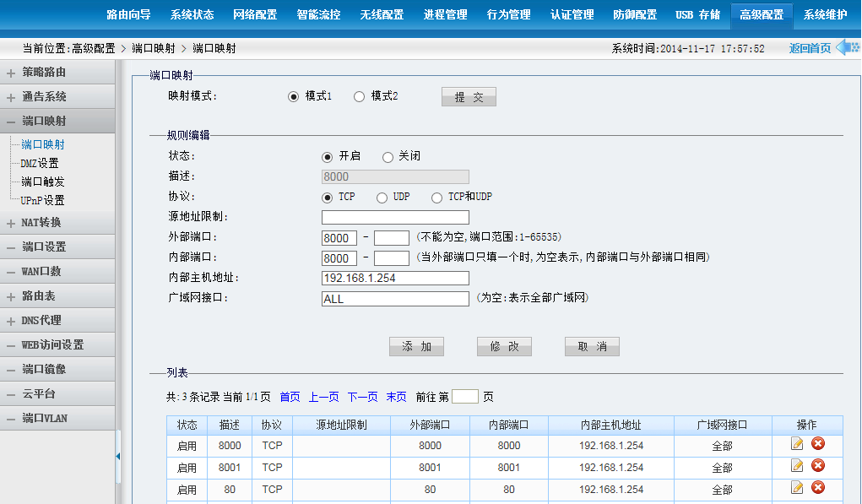Viewport: 862px width, 504px height.
Task: Choose UDP protocol option
Action: coord(382,198)
